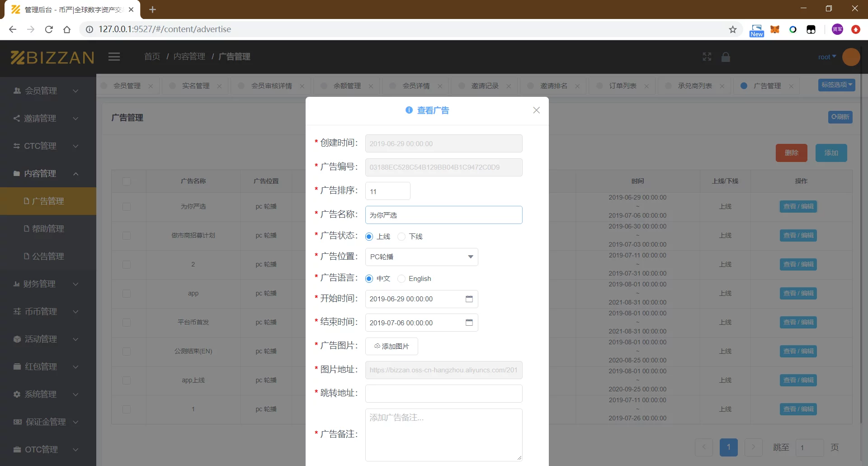
Task: Click the 添加图片 upload button
Action: (x=392, y=346)
